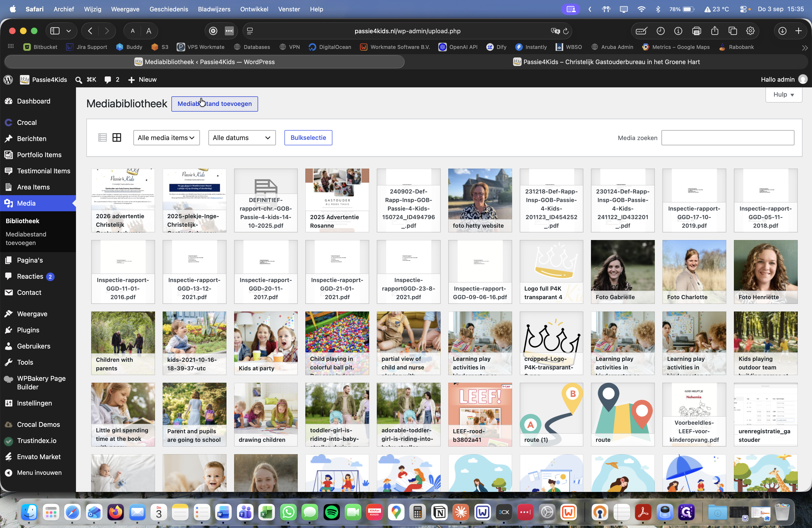Toggle Safari sidebar button
The image size is (812, 528).
click(x=55, y=31)
